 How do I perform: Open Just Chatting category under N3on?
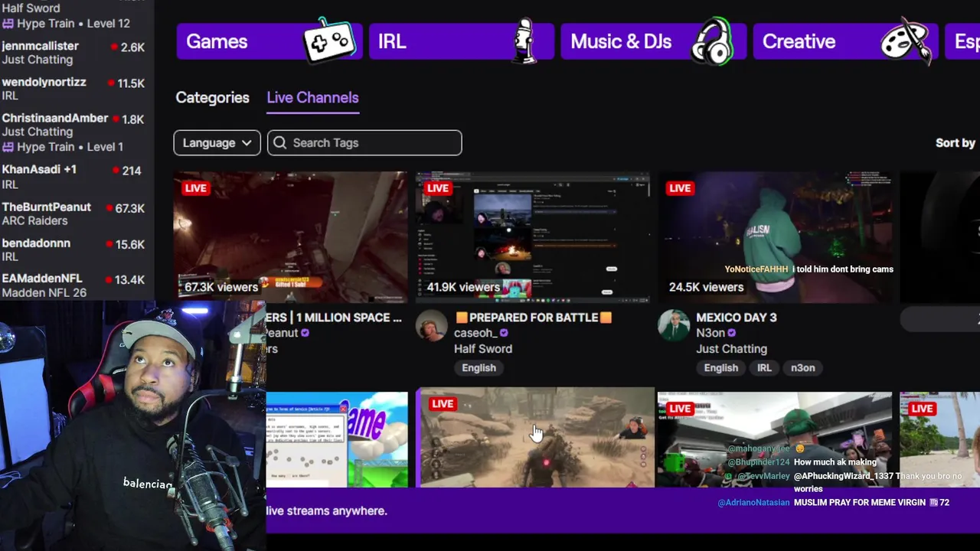[x=731, y=348]
